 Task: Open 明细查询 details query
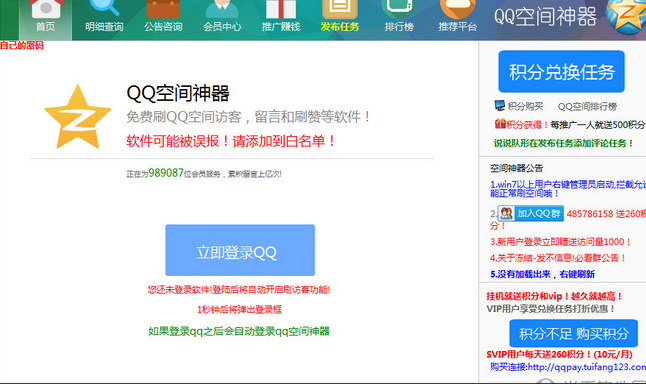click(x=104, y=27)
